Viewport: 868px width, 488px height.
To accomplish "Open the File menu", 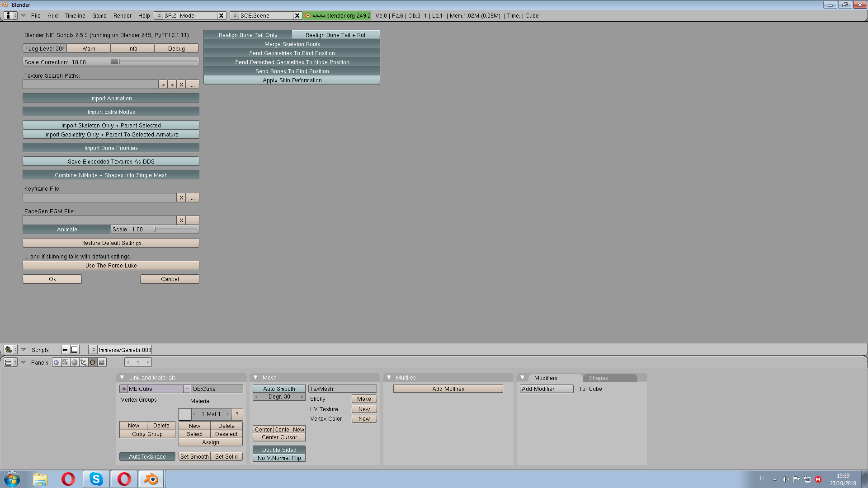I will pyautogui.click(x=36, y=15).
